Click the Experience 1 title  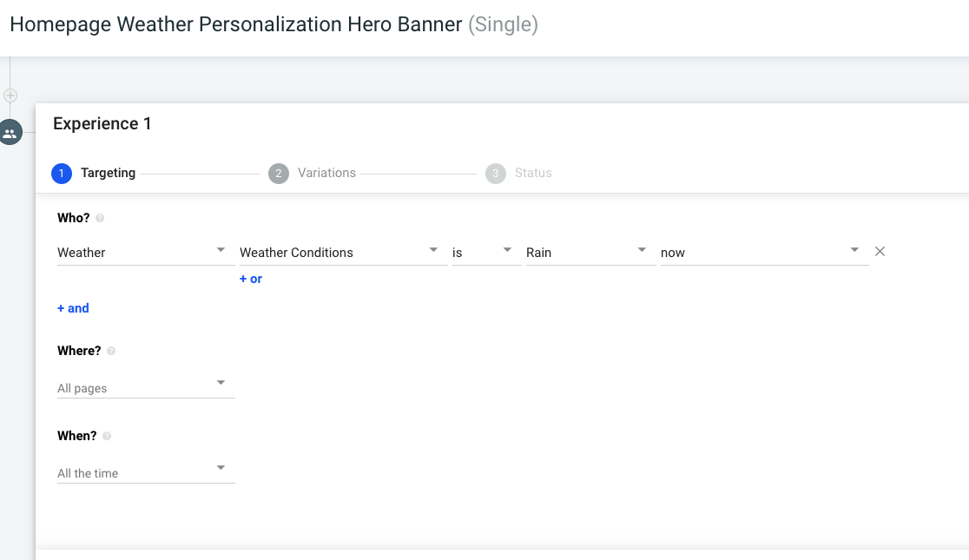pos(102,123)
